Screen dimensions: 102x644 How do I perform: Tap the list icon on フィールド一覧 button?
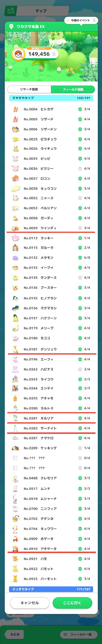[65, 634]
